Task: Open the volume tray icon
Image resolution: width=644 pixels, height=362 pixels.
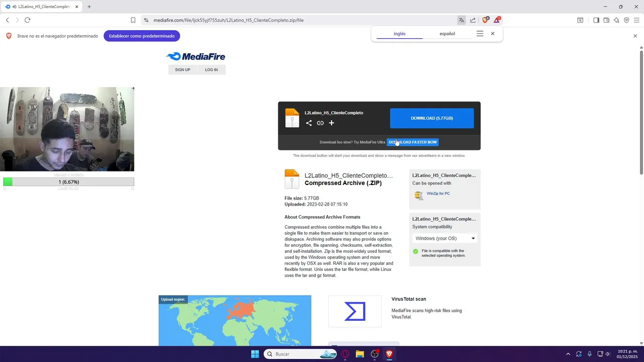Action: pos(608,354)
